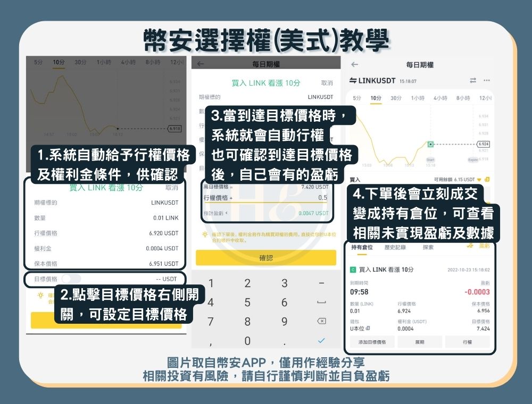Viewport: 532px width, 404px height.
Task: Select 10分 tab on right screen chart
Action: point(376,98)
